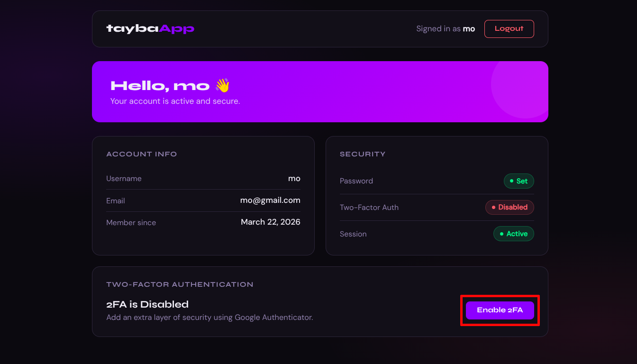The image size is (637, 364).
Task: Select the email mo@gmail.com value
Action: click(x=270, y=200)
